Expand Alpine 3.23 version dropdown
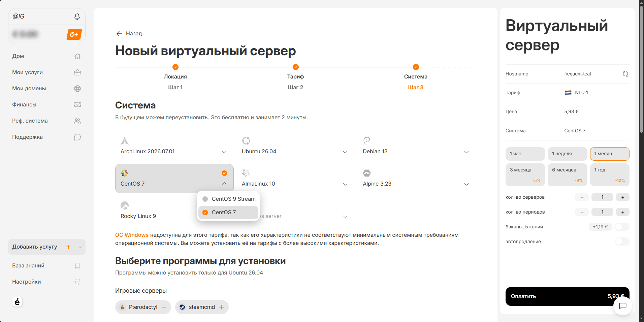644x322 pixels. click(466, 184)
